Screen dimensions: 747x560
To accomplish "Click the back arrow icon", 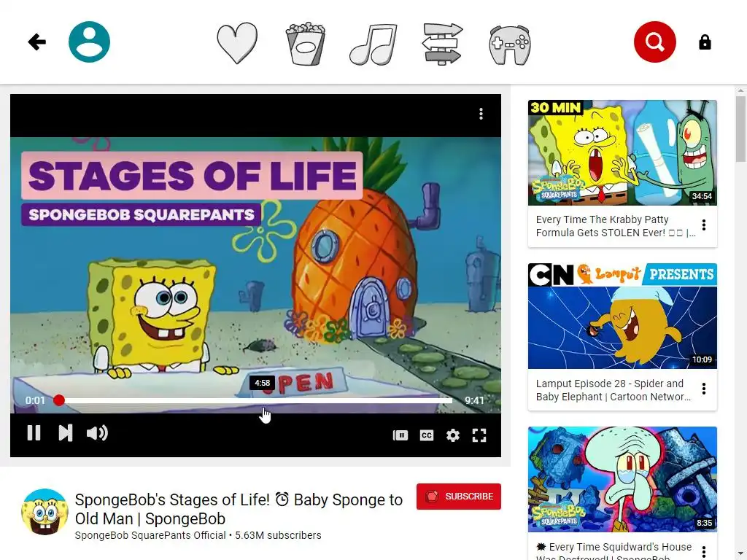I will point(36,42).
